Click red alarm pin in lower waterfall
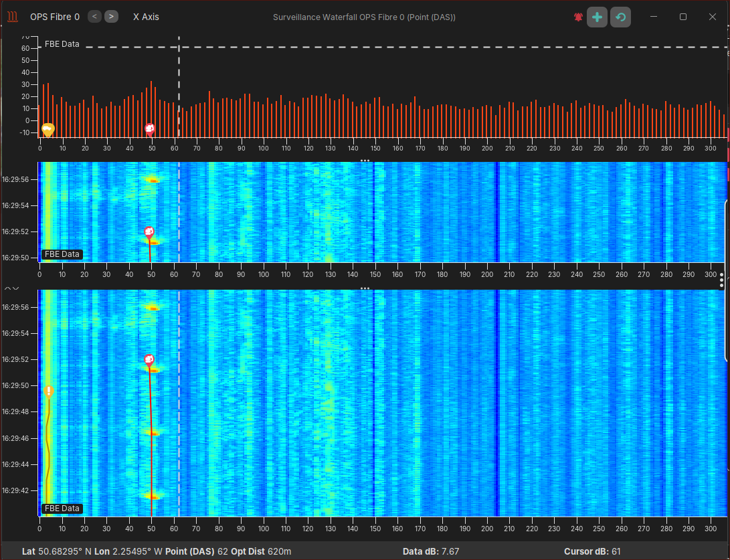Screen dimensions: 730x560 coord(149,360)
